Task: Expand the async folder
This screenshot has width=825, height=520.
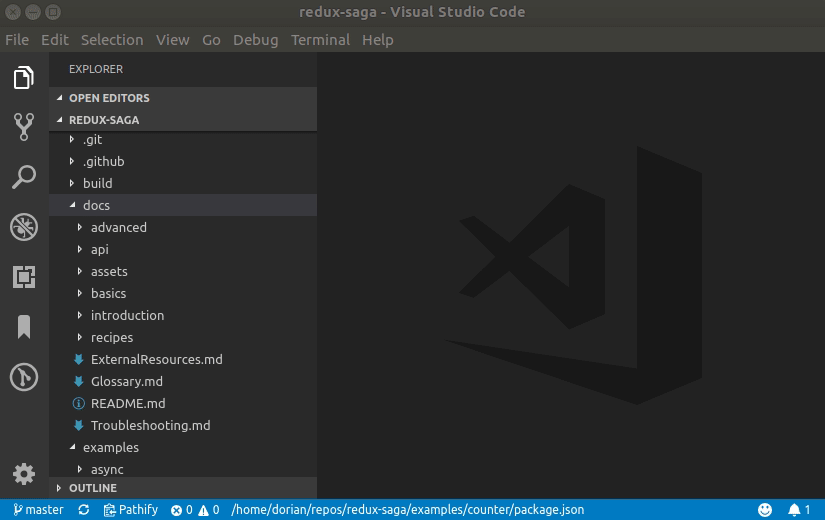Action: (183, 469)
